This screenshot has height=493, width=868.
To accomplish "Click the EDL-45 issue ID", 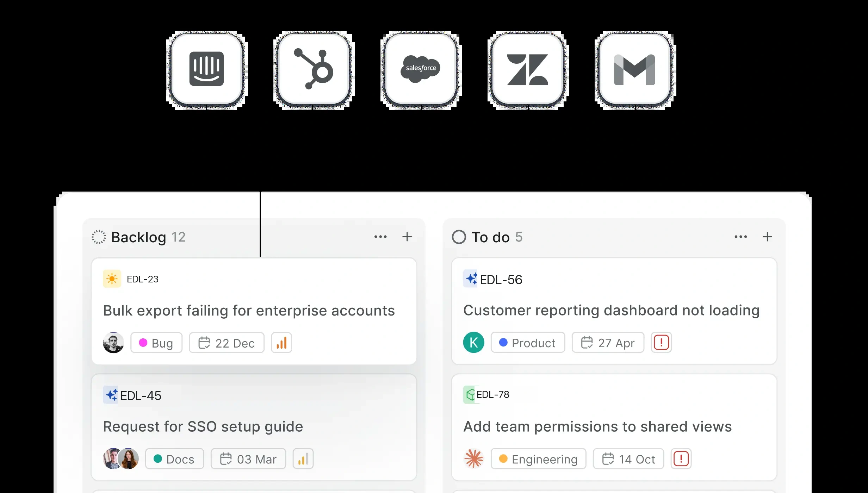I will coord(141,395).
